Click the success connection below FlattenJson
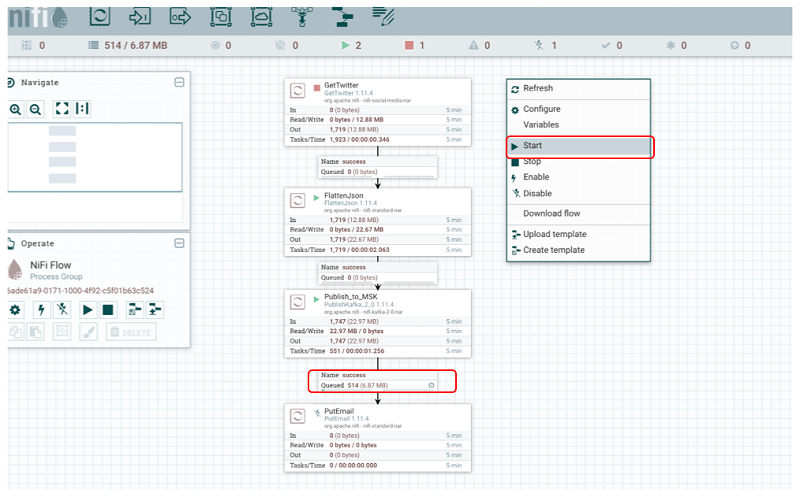Image resolution: width=800 pixels, height=497 pixels. (x=378, y=272)
